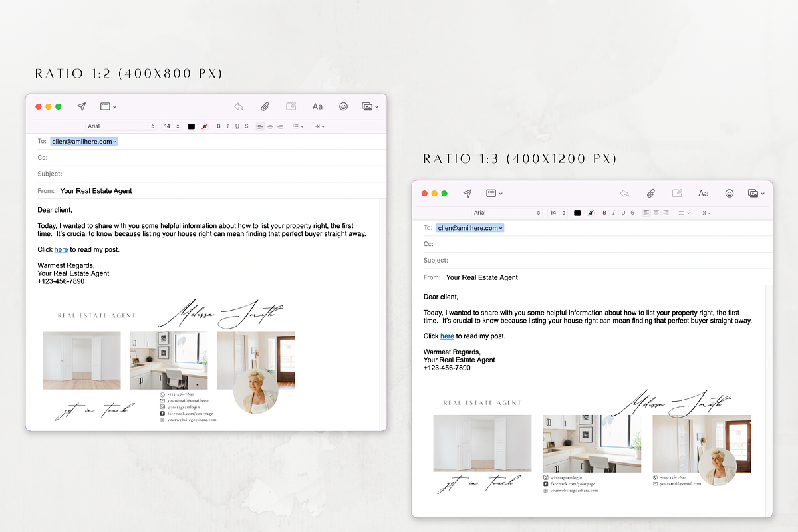Toggle underline in the 1:2 window
The width and height of the screenshot is (798, 532).
(237, 126)
